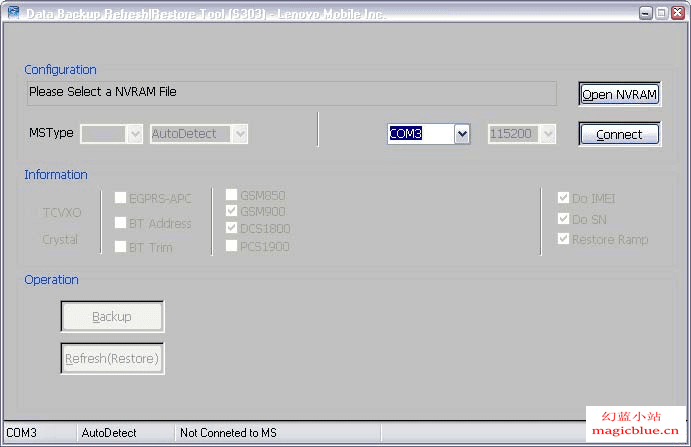Connect to the mobile station

pos(619,134)
